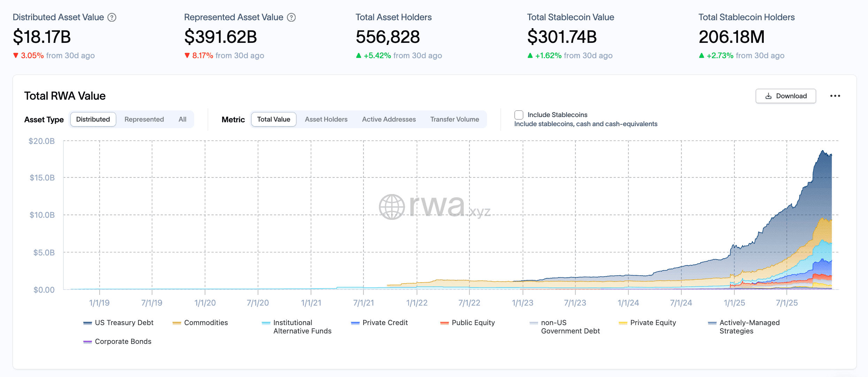Select All asset type option
This screenshot has width=868, height=377.
click(x=182, y=119)
